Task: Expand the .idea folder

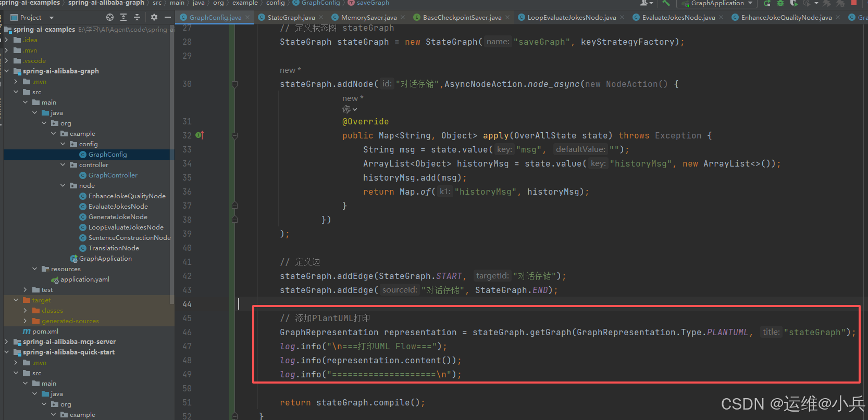Action: [7, 40]
